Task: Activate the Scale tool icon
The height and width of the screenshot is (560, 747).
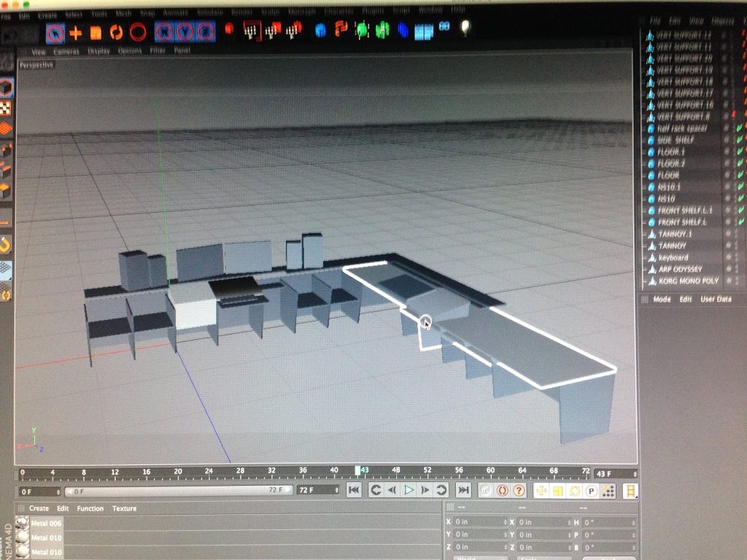Action: tap(96, 33)
